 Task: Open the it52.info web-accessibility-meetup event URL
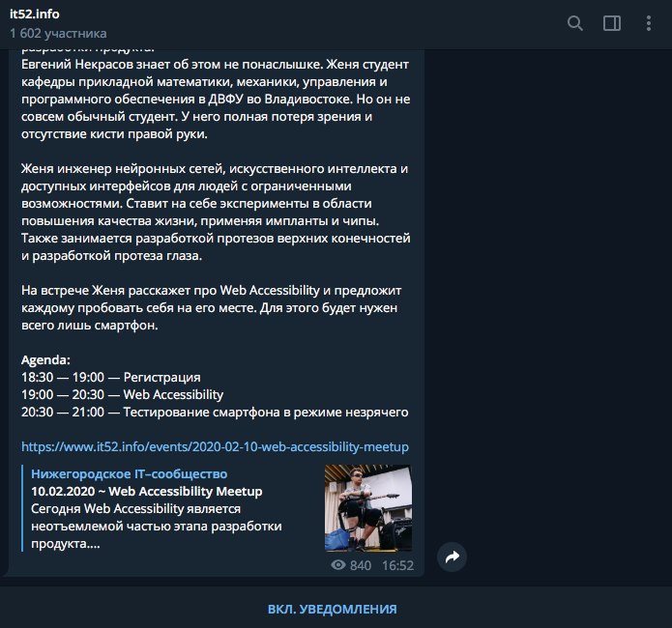coord(215,446)
